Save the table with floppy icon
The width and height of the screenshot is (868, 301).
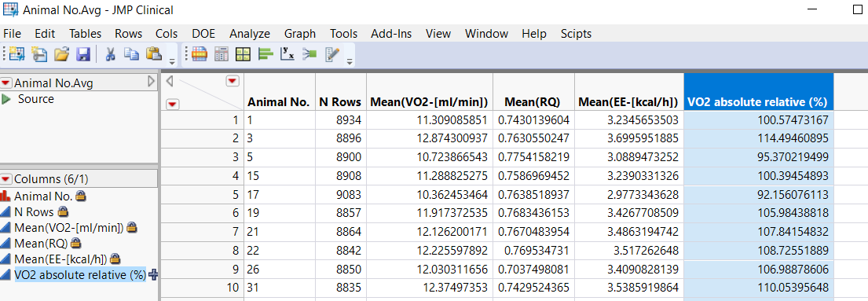[83, 54]
